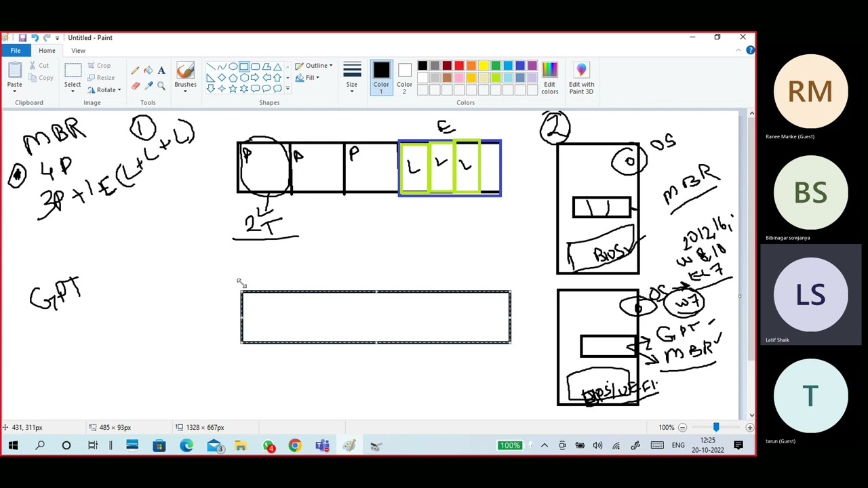868x488 pixels.
Task: Click the Redo arrow in quick access toolbar
Action: (47, 37)
